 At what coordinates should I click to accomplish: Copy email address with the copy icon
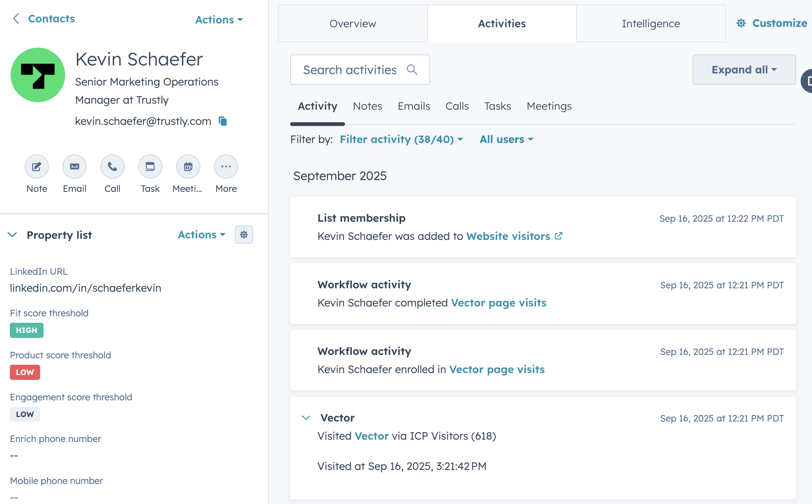pos(223,121)
